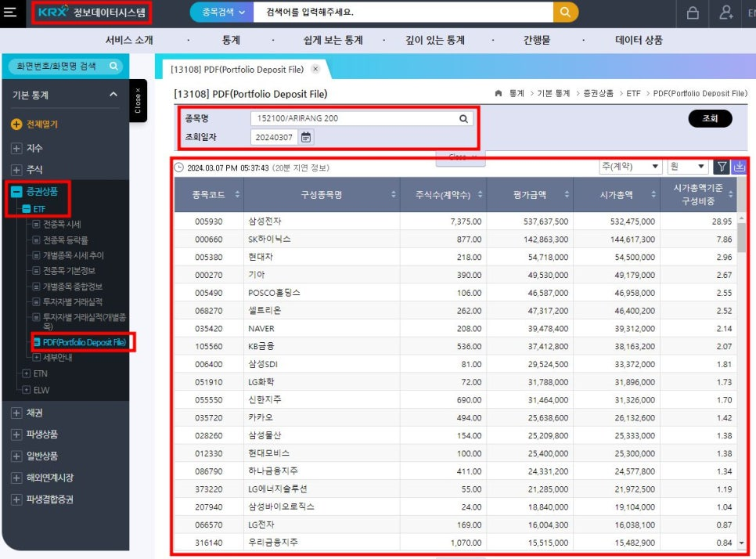Open the lock icon in header
The image size is (756, 559).
click(693, 13)
